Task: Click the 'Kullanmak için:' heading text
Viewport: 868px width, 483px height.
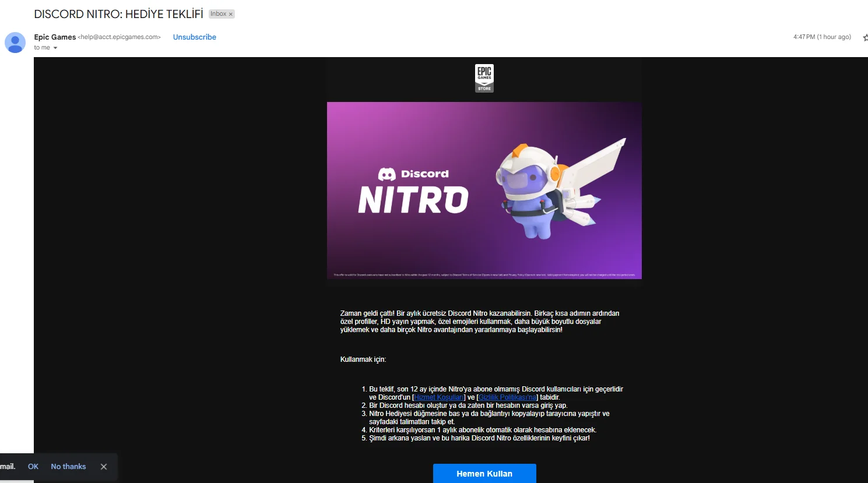Action: coord(363,359)
